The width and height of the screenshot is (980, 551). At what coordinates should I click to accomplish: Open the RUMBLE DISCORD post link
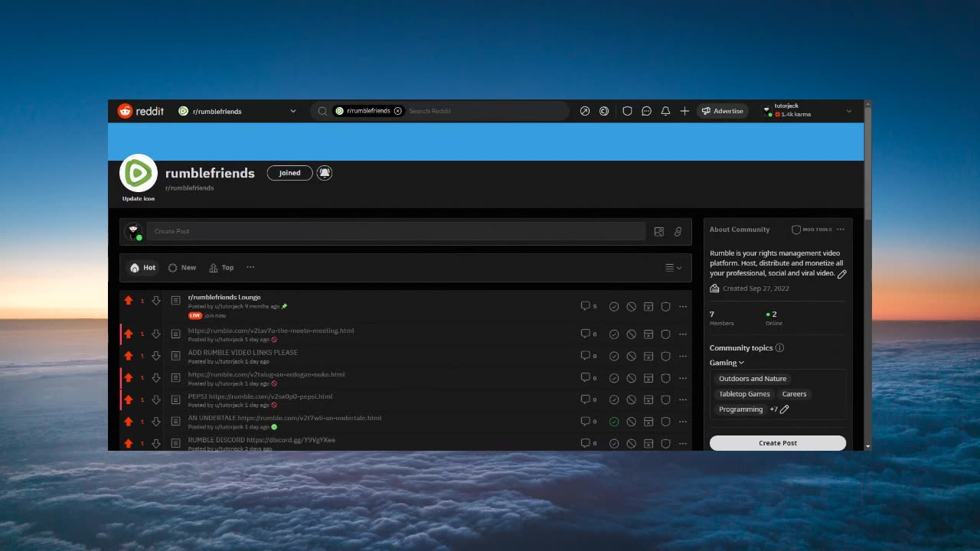[x=261, y=440]
